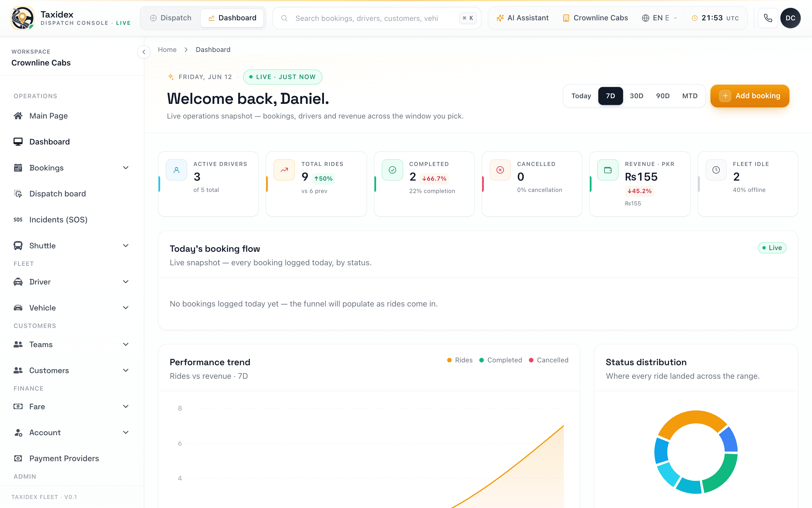
Task: Toggle the Rides series in legend
Action: pos(460,360)
